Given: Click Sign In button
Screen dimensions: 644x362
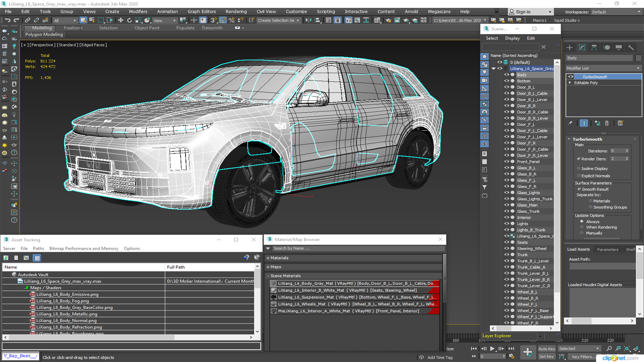Looking at the screenshot, I should coord(530,12).
